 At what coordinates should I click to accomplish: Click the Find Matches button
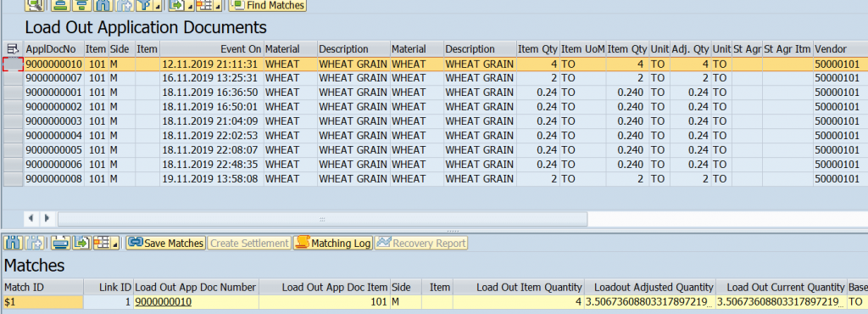tap(267, 5)
